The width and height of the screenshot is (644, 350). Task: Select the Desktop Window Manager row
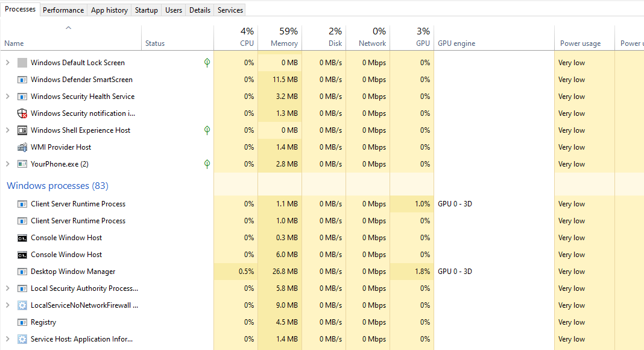[322, 272]
